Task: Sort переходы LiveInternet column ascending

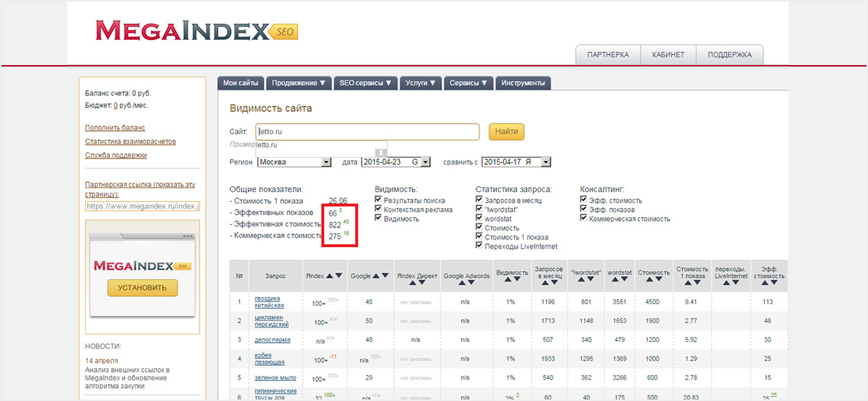Action: (726, 282)
